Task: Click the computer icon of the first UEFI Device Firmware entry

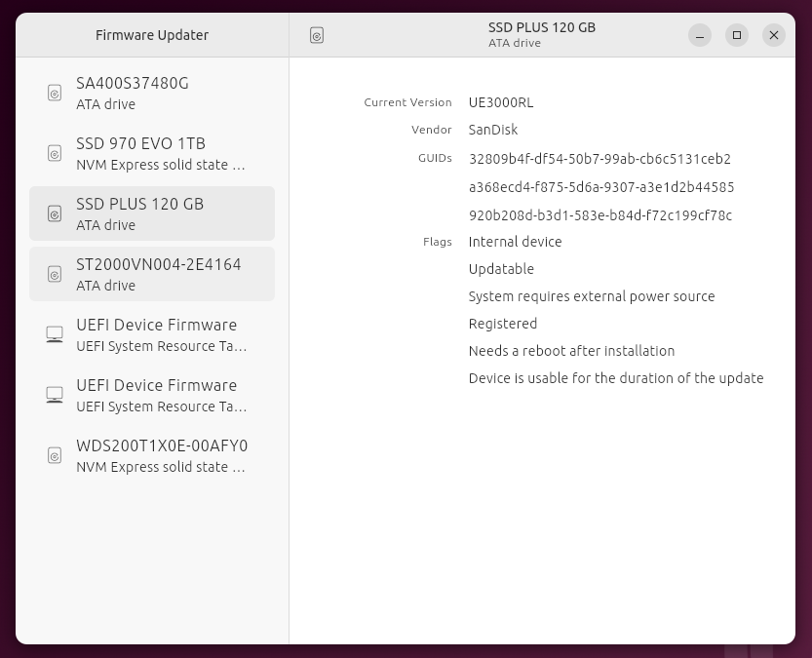Action: click(x=55, y=334)
